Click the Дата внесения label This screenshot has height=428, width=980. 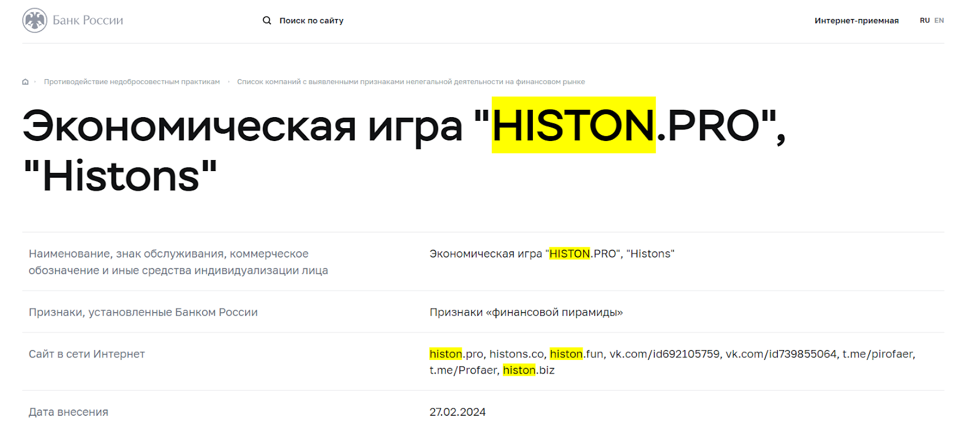click(x=68, y=412)
